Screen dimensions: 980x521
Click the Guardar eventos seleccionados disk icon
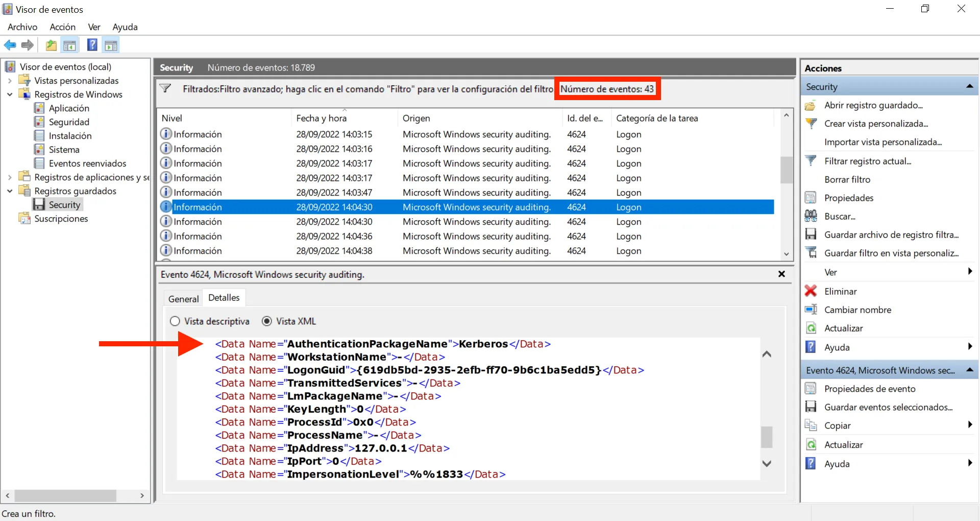point(811,407)
